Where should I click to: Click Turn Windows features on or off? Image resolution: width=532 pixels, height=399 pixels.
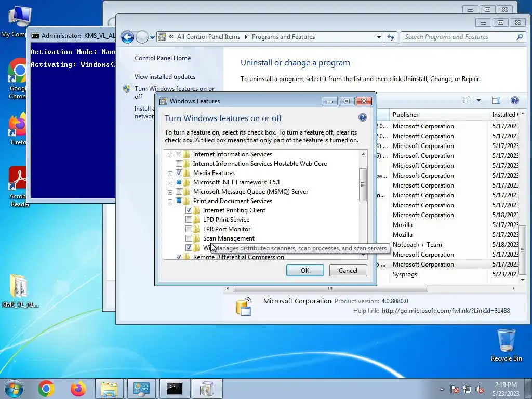[x=174, y=92]
